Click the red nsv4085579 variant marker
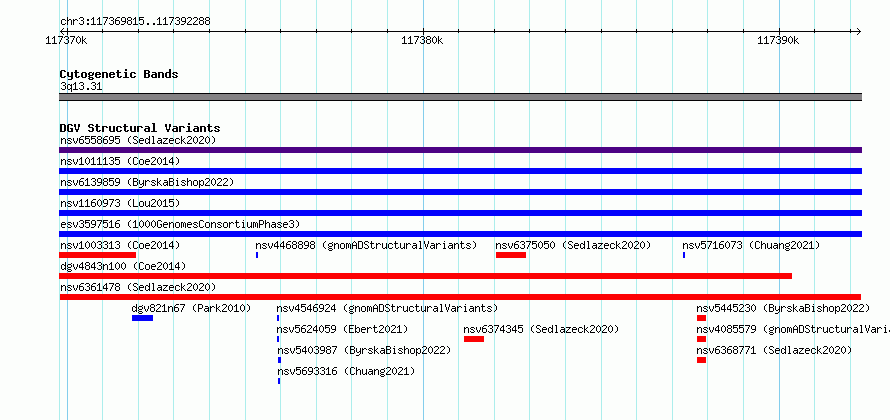 (x=702, y=339)
